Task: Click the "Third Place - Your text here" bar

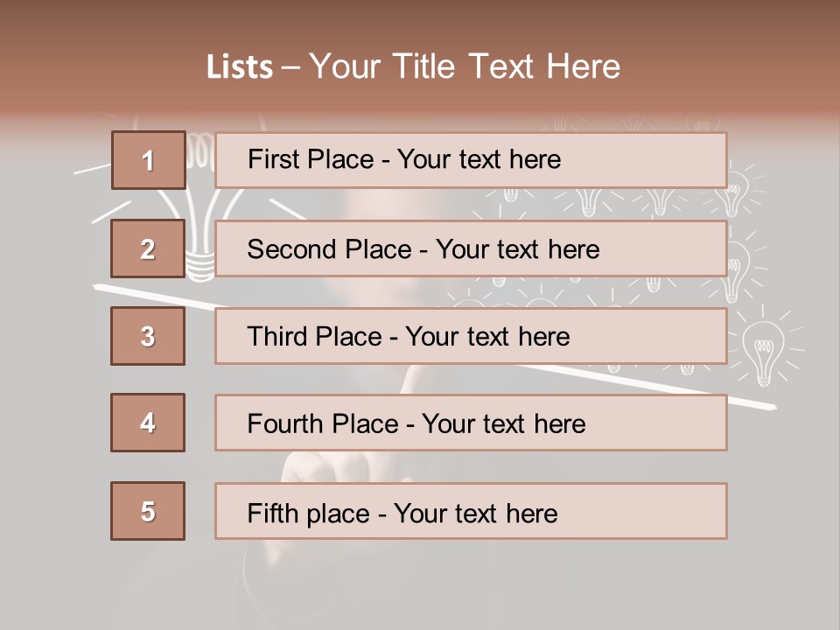Action: pyautogui.click(x=471, y=336)
